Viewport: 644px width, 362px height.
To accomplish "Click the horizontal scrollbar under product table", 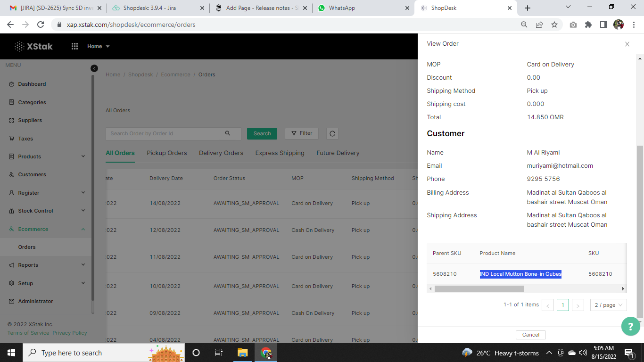I will (479, 288).
